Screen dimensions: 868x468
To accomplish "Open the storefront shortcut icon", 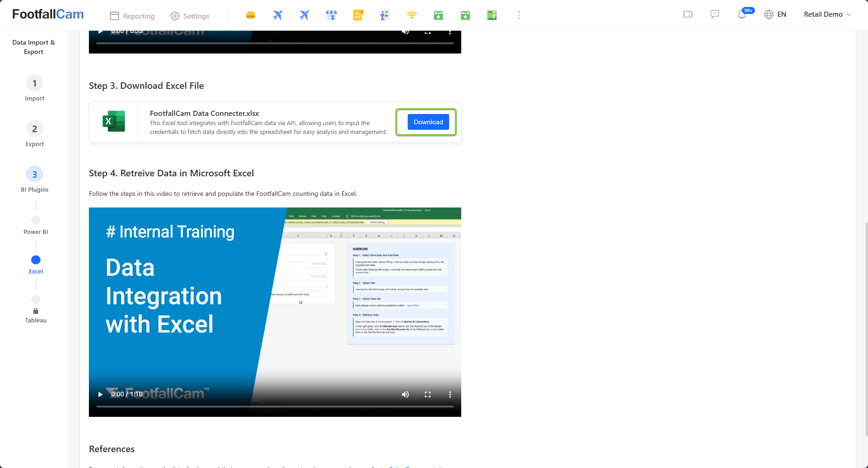I will coord(331,15).
